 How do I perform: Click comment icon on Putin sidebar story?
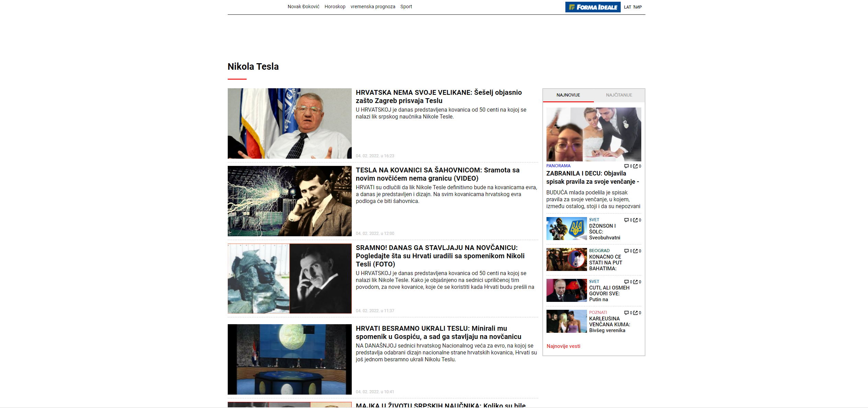(x=626, y=282)
